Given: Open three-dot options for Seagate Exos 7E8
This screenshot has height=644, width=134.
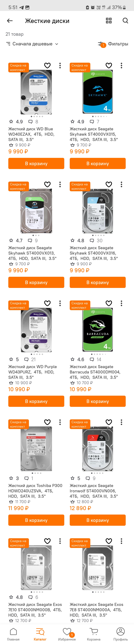Looking at the screenshot, I should click(121, 541).
